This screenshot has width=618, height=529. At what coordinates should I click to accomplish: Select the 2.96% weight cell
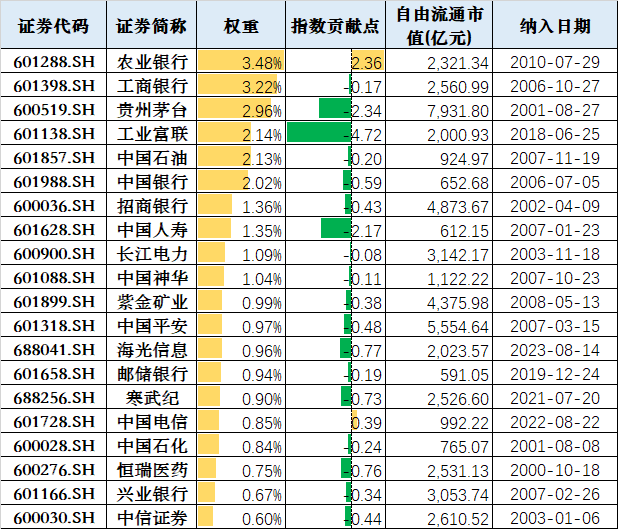point(241,109)
